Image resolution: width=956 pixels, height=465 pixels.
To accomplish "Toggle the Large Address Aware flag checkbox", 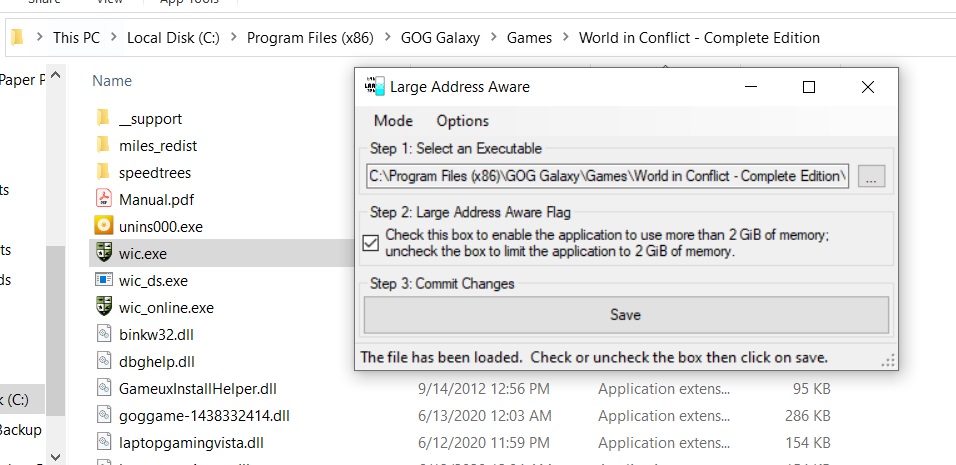I will point(371,243).
